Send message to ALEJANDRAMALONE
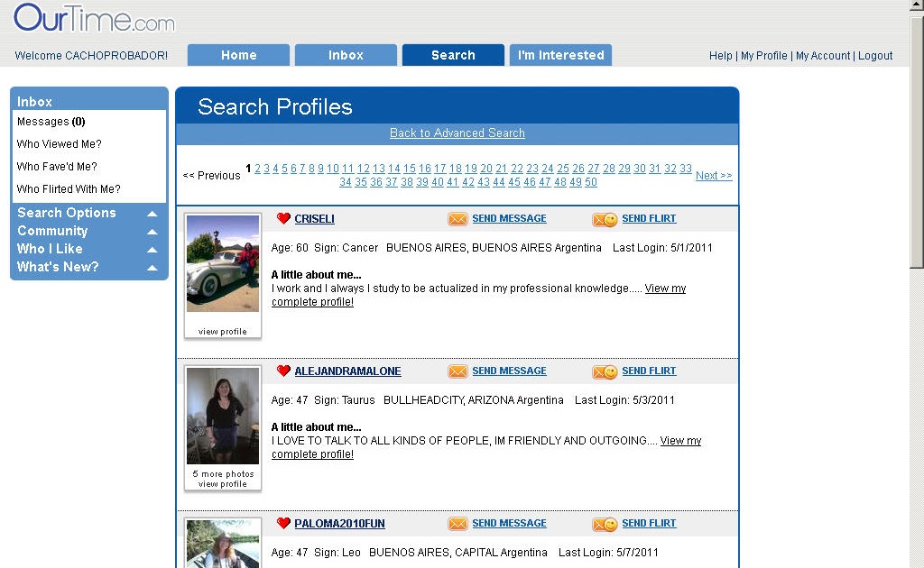 [x=509, y=371]
